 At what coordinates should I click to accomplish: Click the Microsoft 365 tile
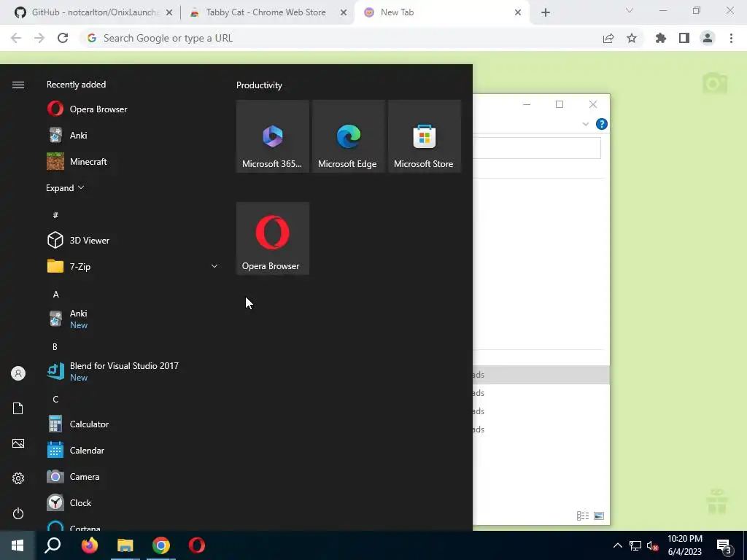pos(273,136)
